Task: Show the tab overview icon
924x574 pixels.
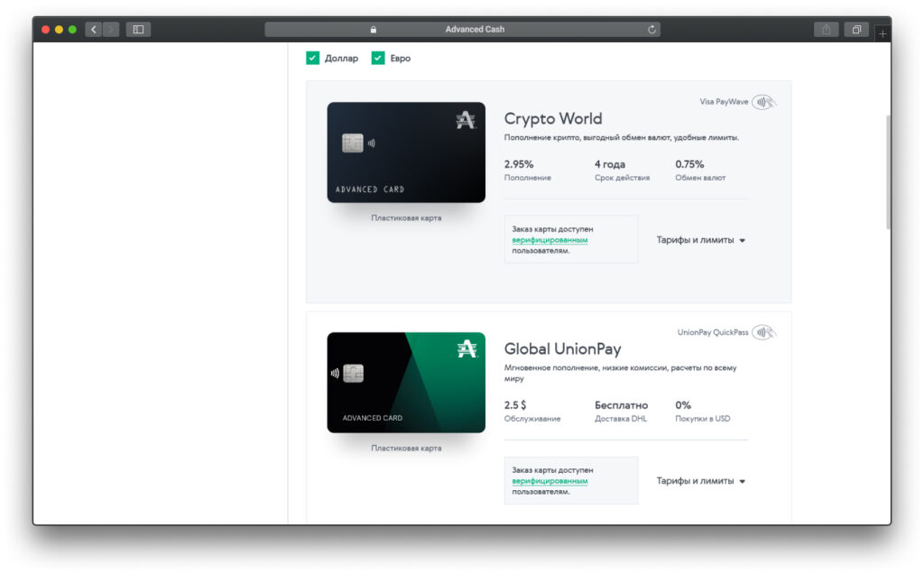Action: [x=857, y=30]
